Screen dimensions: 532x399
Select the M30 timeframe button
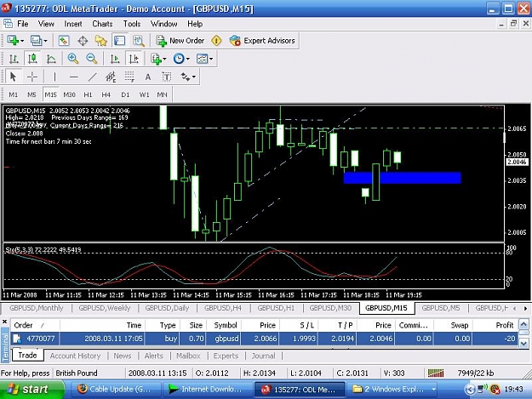tap(69, 94)
